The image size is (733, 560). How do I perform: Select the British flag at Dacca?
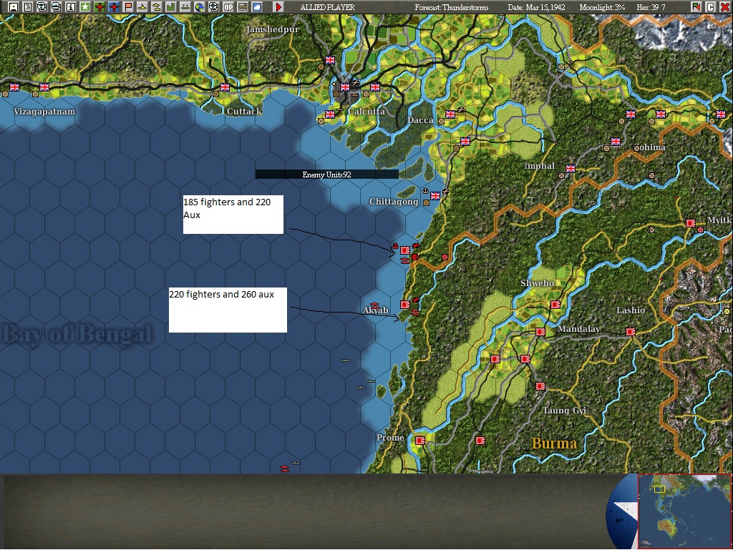point(450,114)
